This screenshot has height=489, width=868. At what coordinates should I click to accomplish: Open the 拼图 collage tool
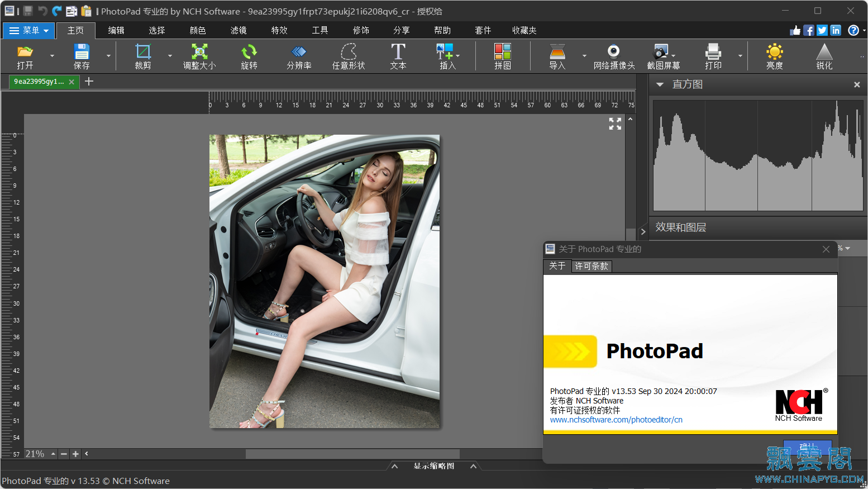(x=503, y=56)
